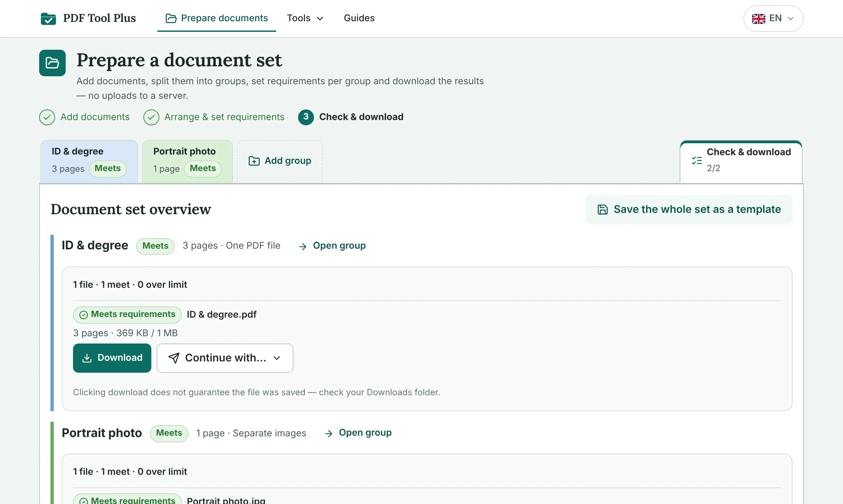Image resolution: width=843 pixels, height=504 pixels.
Task: Click the large folder icon beside page title
Action: [52, 63]
